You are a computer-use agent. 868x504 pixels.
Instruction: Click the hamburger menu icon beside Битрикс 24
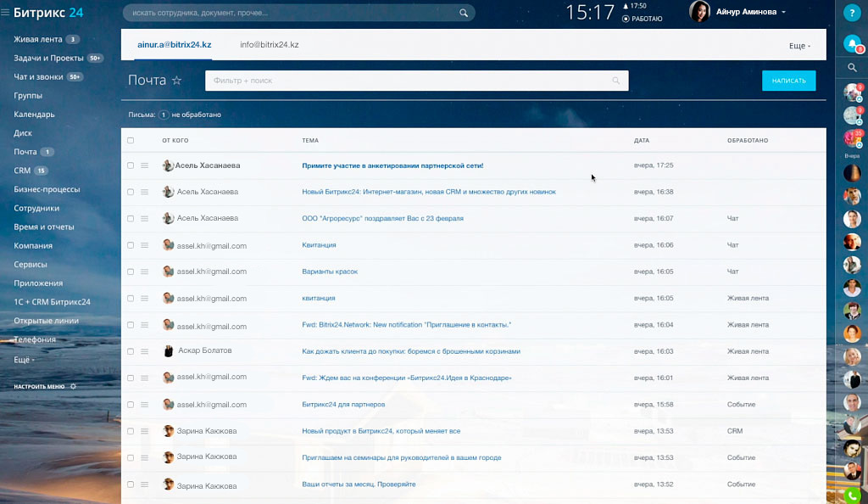pos(6,13)
